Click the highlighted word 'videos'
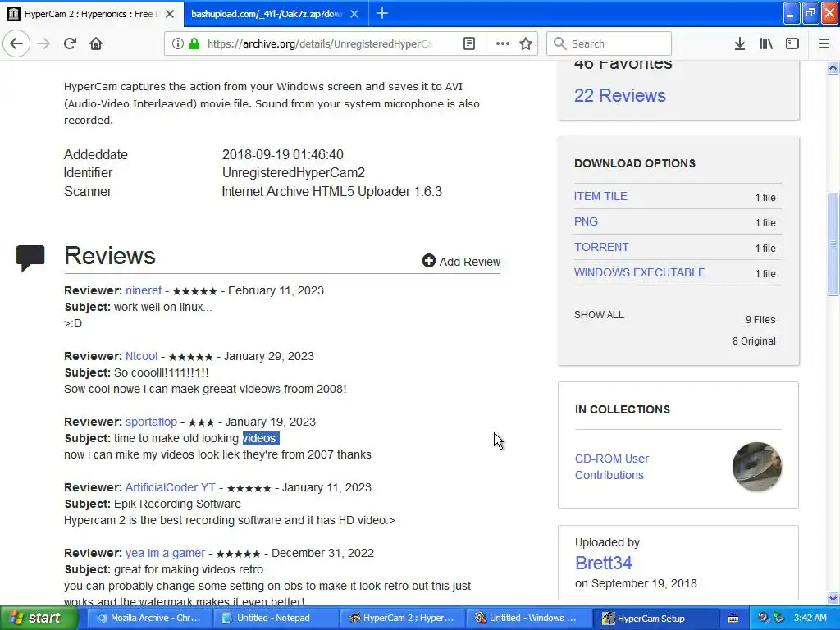 click(x=259, y=438)
